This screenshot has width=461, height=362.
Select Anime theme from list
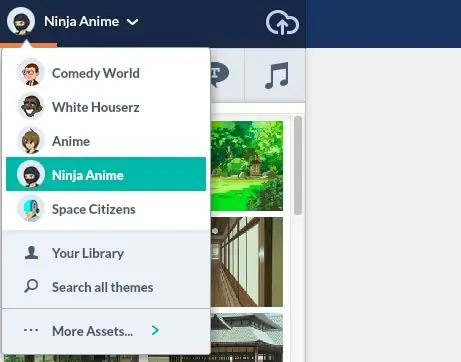(x=106, y=141)
